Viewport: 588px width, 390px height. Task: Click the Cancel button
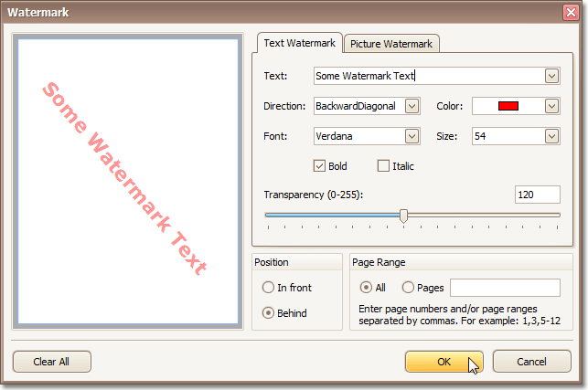click(531, 362)
